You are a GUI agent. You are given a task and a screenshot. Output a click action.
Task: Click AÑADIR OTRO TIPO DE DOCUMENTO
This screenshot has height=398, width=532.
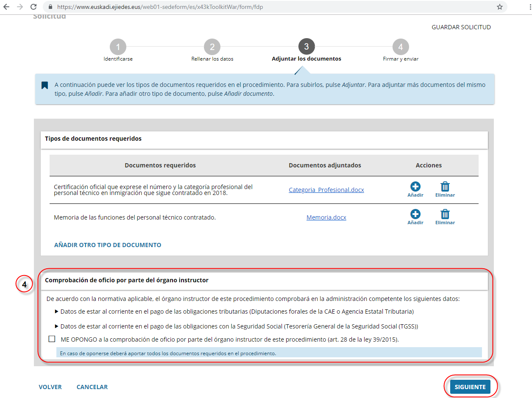[108, 245]
